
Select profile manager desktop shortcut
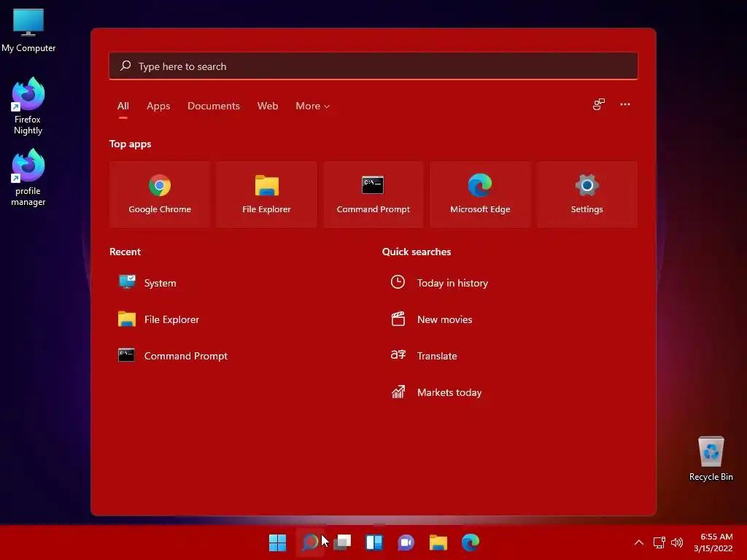[x=28, y=178]
